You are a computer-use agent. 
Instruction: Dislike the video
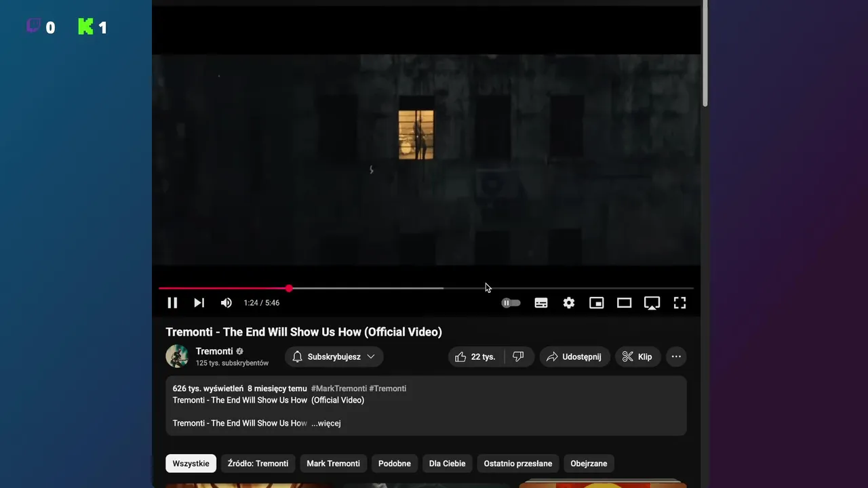pyautogui.click(x=519, y=357)
